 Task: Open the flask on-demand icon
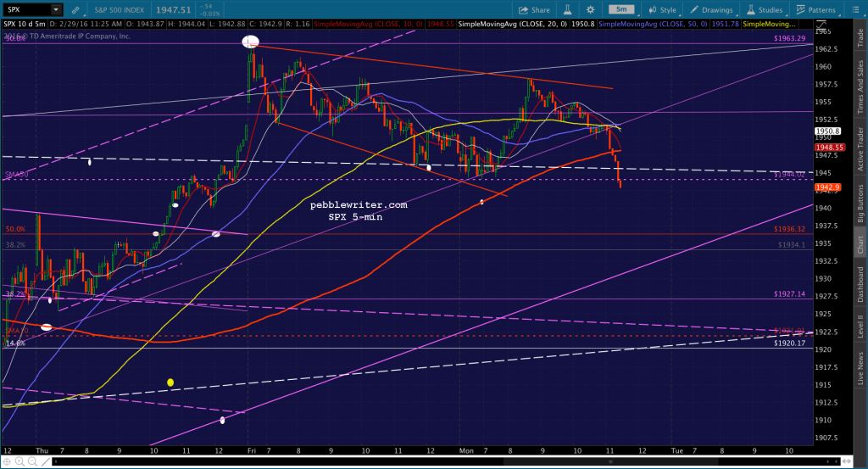567,9
